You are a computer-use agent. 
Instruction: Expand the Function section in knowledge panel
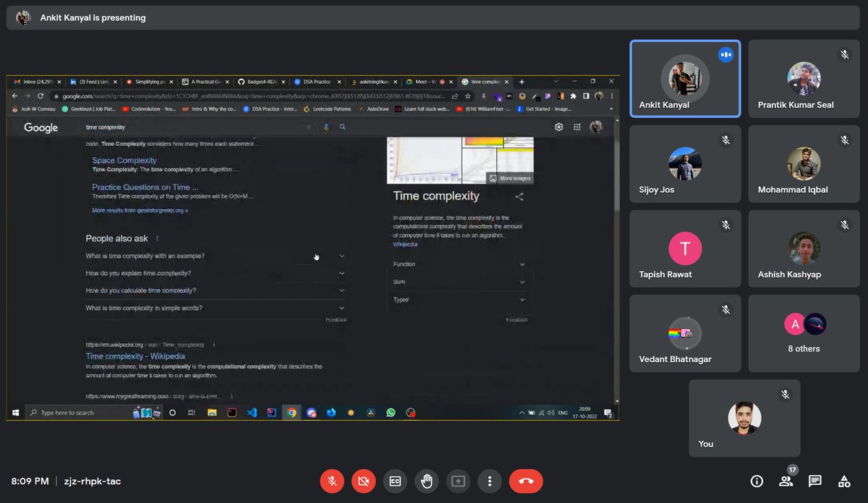[459, 264]
